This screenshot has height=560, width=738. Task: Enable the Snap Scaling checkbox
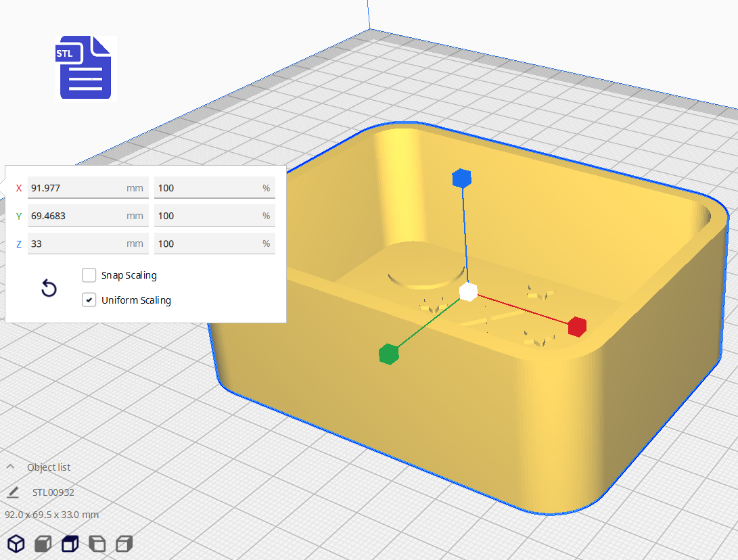(x=89, y=275)
